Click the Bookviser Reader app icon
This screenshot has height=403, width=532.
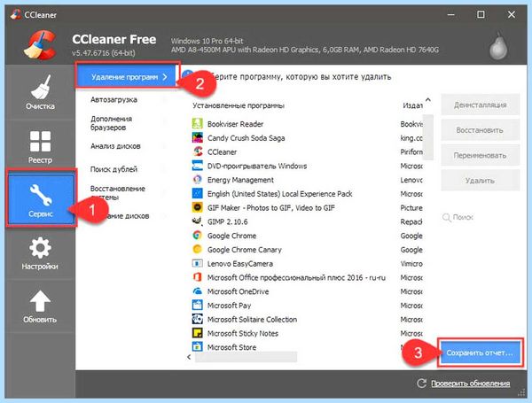coord(197,123)
